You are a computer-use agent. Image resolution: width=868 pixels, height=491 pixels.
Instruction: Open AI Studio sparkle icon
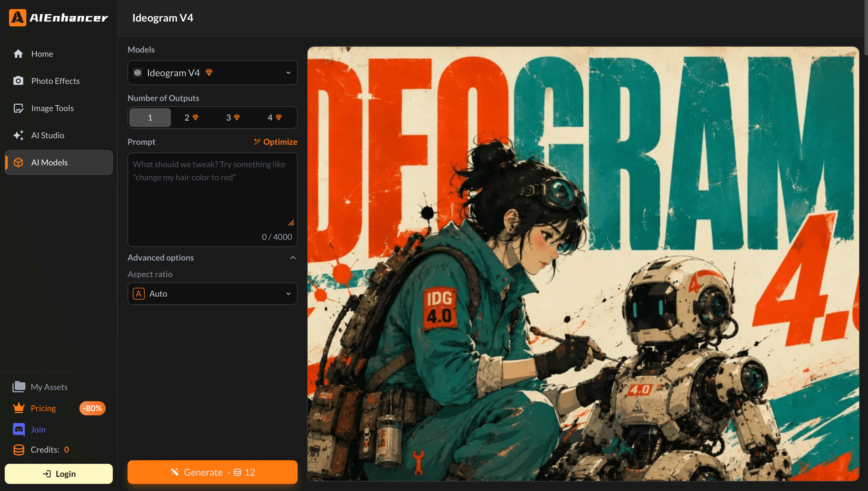click(x=18, y=135)
